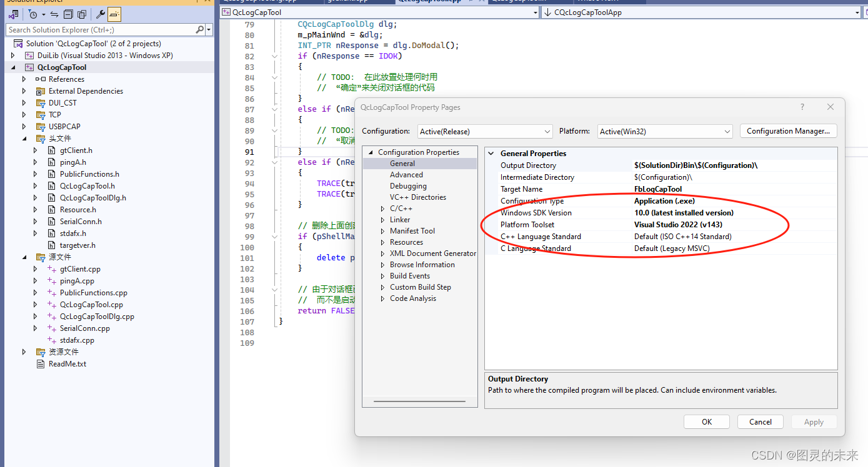Viewport: 868px width, 467px height.
Task: Click the pingA.h header file icon
Action: point(52,162)
